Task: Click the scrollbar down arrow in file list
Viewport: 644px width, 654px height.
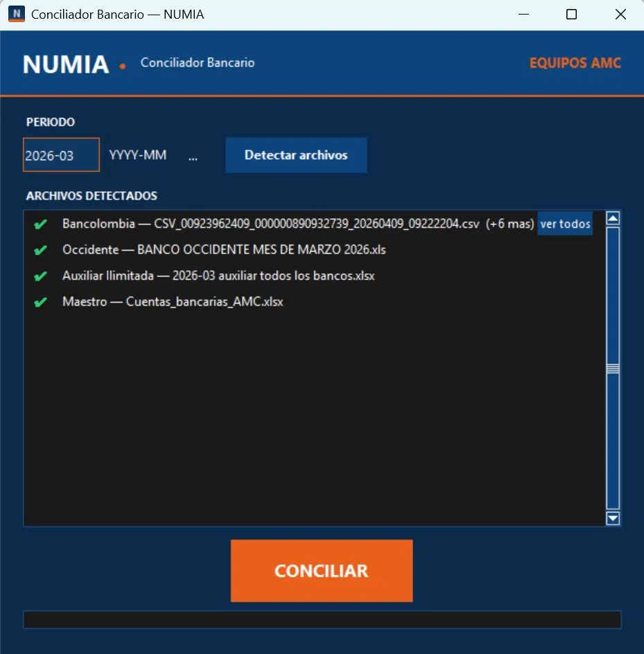Action: coord(613,518)
